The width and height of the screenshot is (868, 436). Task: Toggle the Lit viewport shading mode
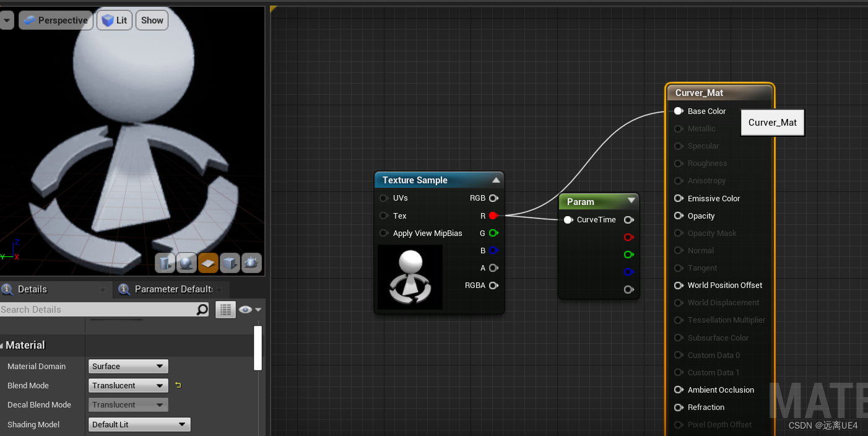pyautogui.click(x=114, y=20)
